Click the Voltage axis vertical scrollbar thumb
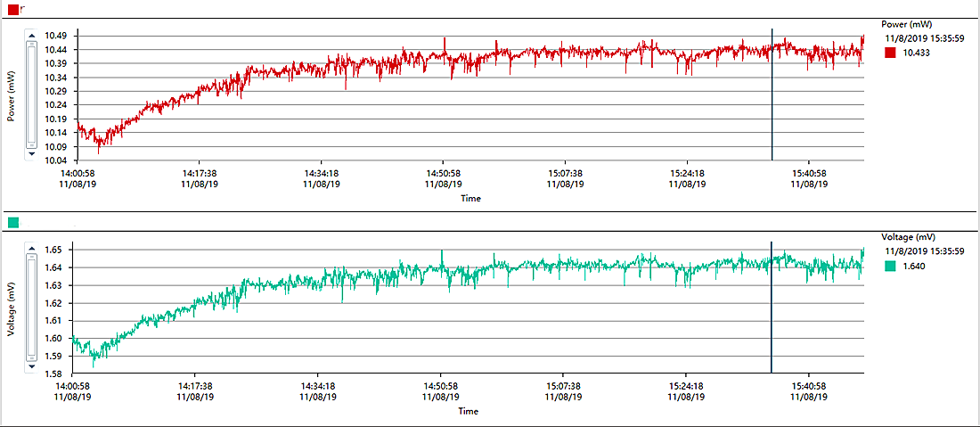Viewport: 980px width, 427px height. pos(32,308)
